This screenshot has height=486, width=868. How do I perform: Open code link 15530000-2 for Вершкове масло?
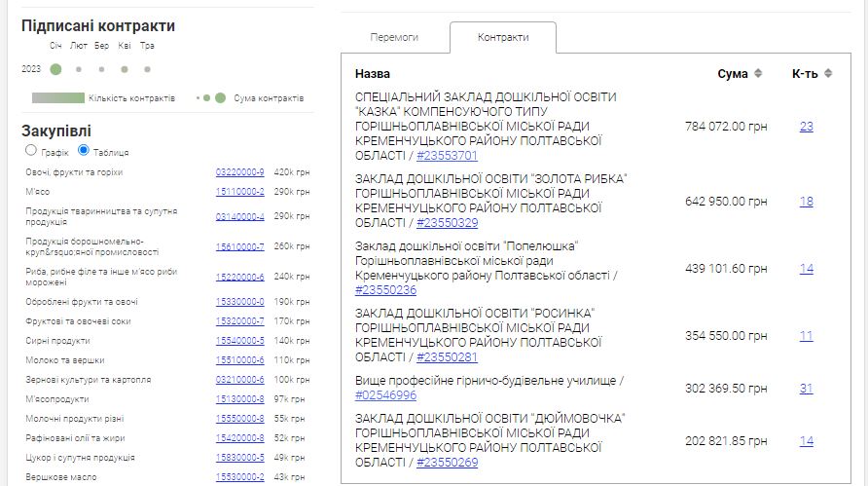[239, 477]
